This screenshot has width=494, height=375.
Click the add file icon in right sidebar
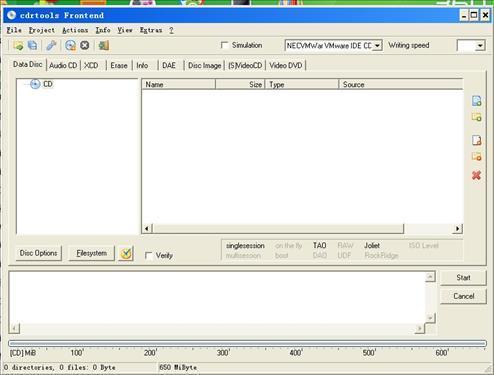click(477, 101)
